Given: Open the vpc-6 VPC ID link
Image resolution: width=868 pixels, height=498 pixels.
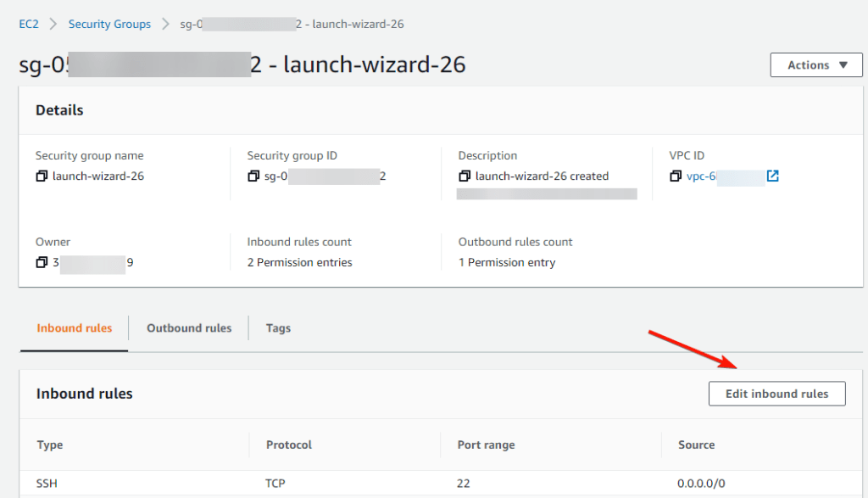Looking at the screenshot, I should [x=702, y=176].
